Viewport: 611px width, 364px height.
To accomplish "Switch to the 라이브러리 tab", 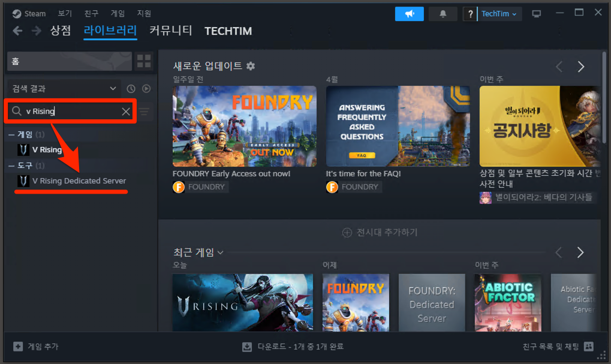I will point(110,31).
